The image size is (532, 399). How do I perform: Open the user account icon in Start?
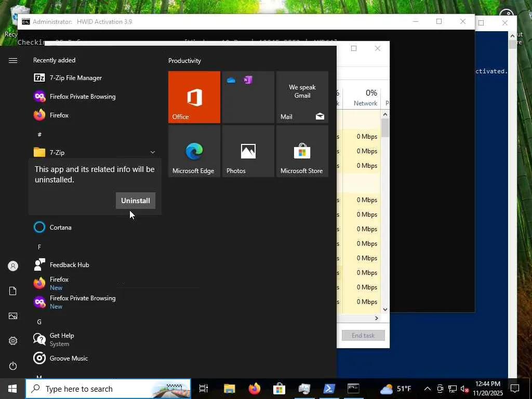13,266
